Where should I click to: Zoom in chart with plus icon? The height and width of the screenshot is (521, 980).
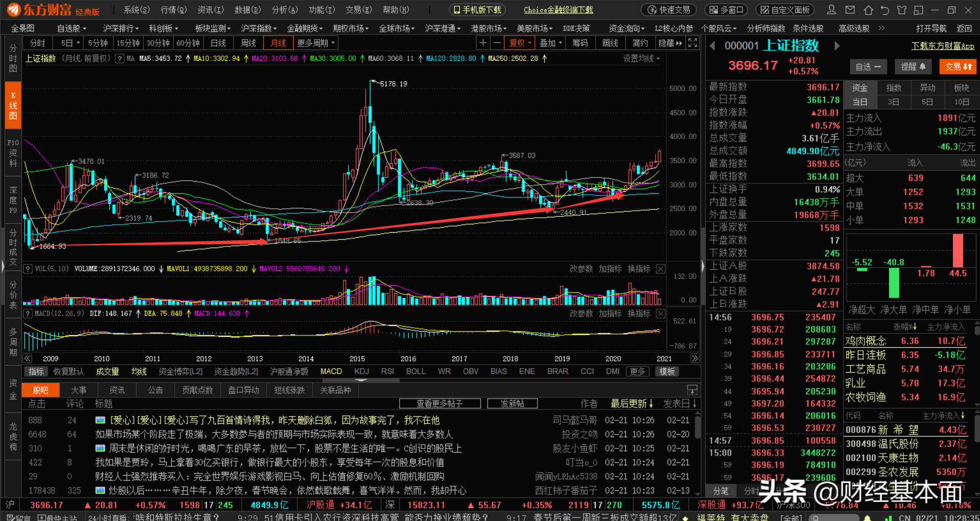(482, 43)
